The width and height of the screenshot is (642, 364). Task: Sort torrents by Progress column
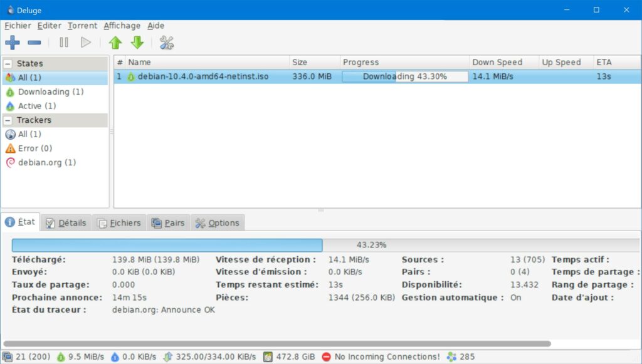[x=404, y=63]
